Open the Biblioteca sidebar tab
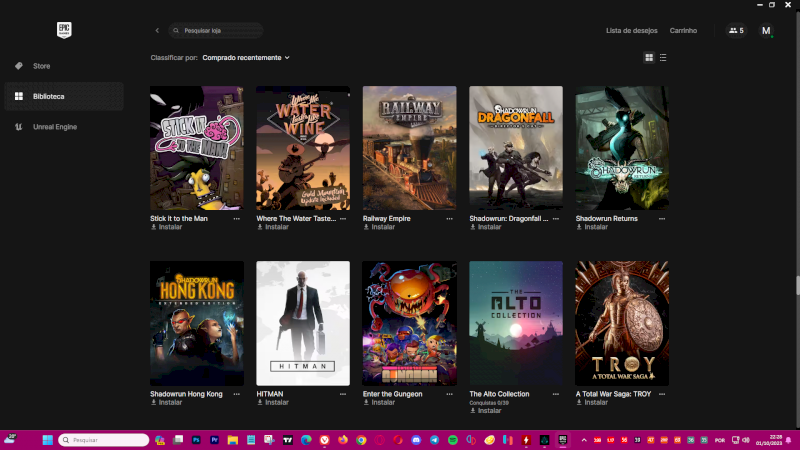800x450 pixels. (x=48, y=96)
